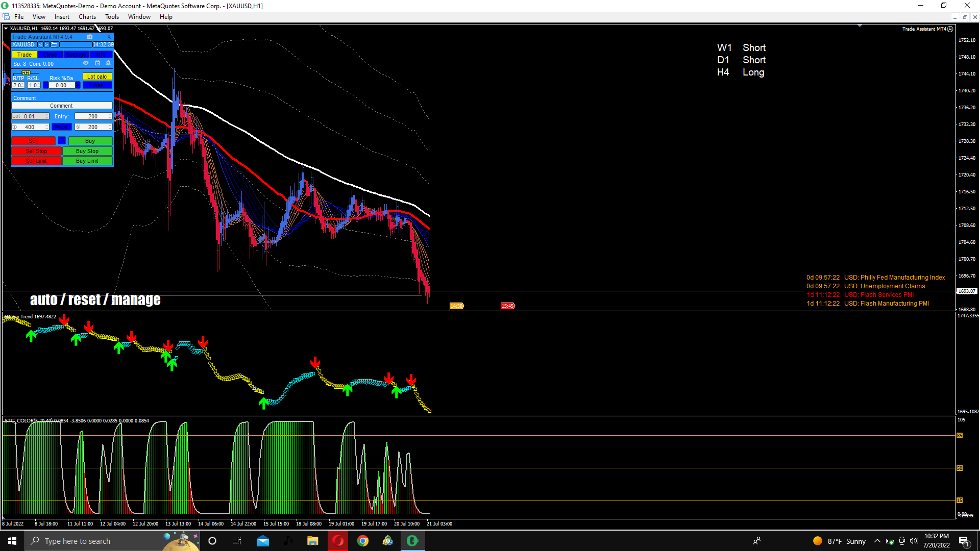
Task: Go to next symbol with > arrow
Action: pos(46,45)
